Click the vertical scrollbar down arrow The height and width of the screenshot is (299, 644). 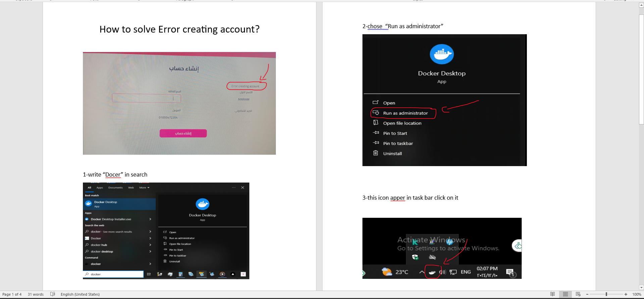(x=641, y=288)
